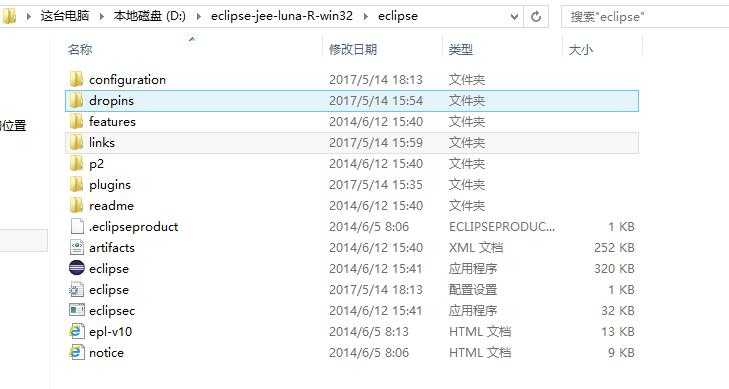Screen dimensions: 729x389
Task: Select the dropins folder icon
Action: point(76,100)
